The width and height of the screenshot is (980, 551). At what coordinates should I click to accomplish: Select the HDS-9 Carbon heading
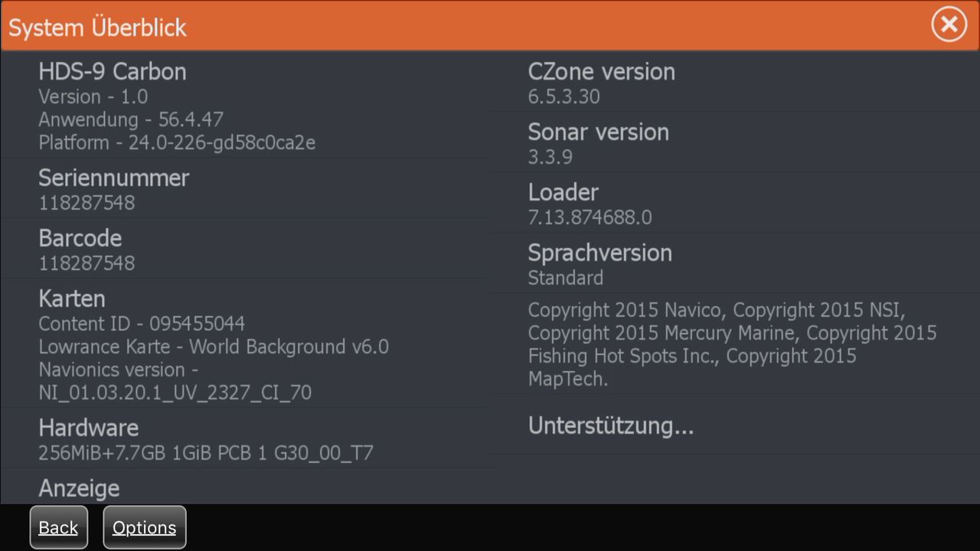113,72
